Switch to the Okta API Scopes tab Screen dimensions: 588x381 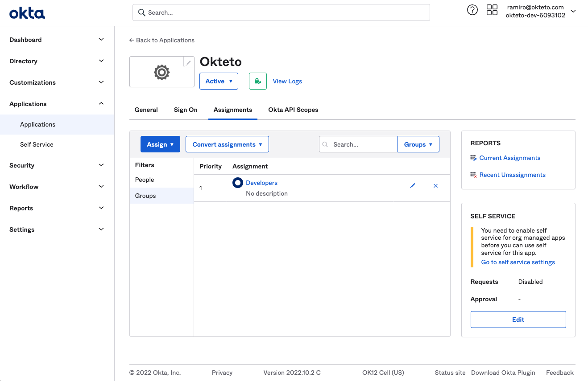click(293, 110)
